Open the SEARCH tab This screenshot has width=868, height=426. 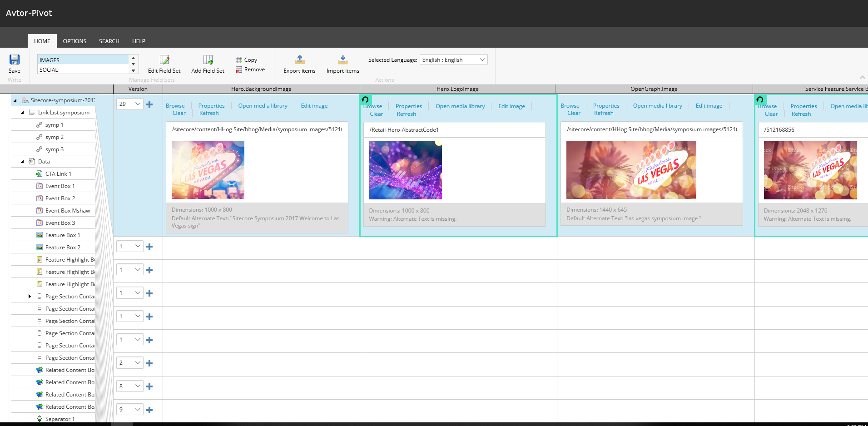109,41
